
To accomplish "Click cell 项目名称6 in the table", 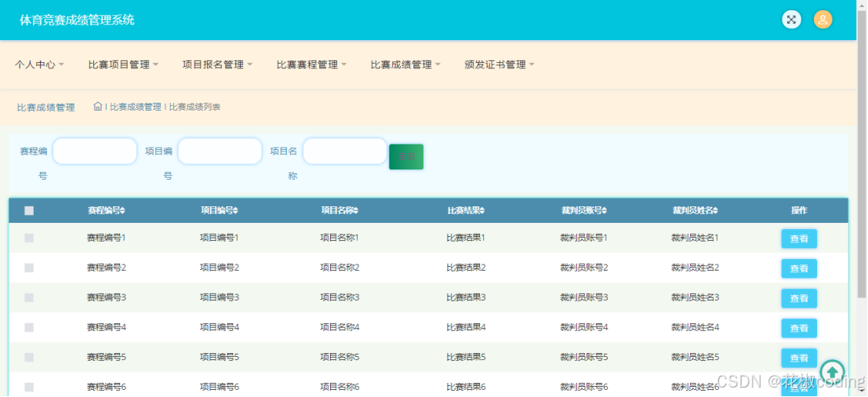I will pos(340,387).
